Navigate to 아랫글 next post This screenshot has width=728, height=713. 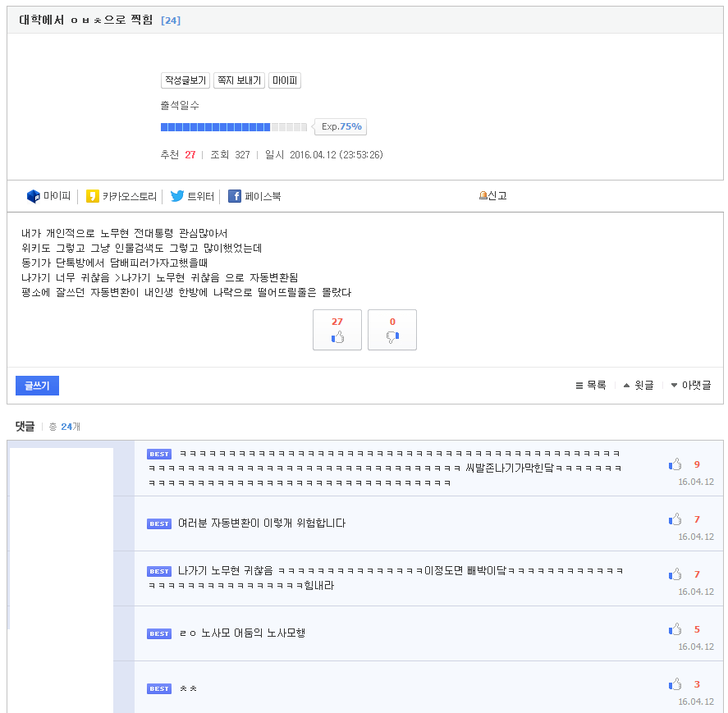click(x=690, y=386)
